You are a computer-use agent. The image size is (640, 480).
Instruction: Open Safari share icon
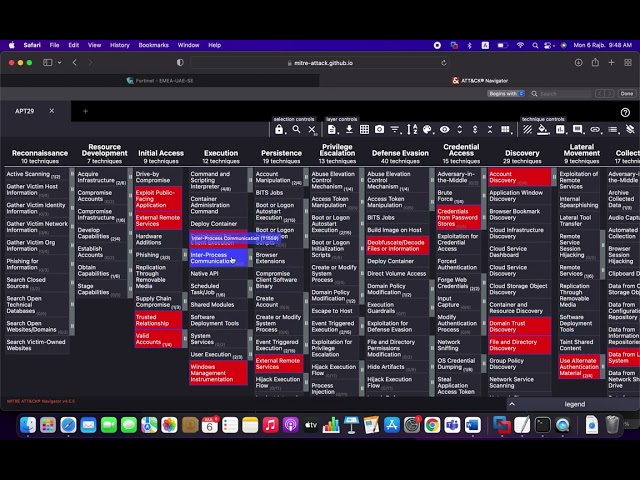pyautogui.click(x=595, y=62)
